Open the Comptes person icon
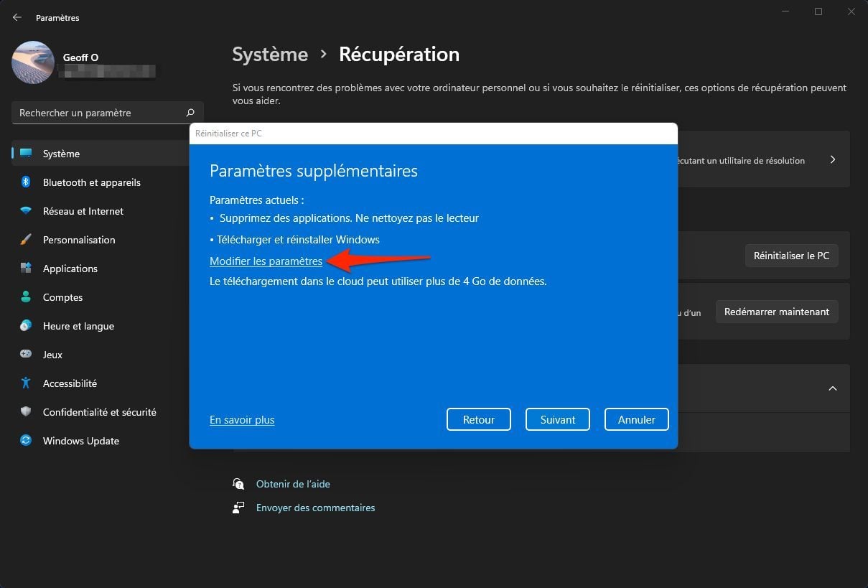 click(x=26, y=297)
